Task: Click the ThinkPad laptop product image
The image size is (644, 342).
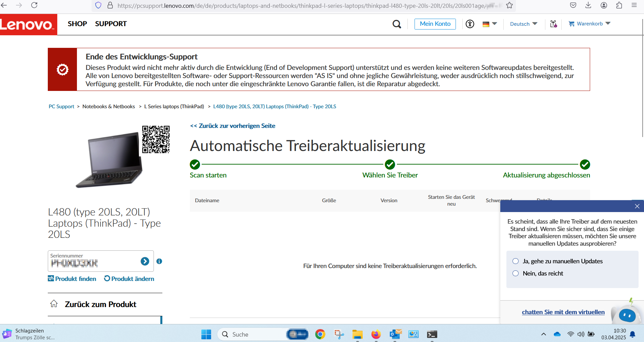Action: (x=109, y=160)
